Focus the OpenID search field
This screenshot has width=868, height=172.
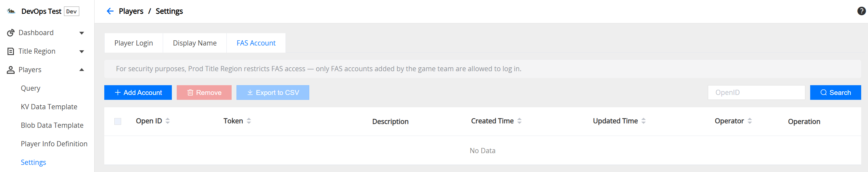click(x=756, y=93)
